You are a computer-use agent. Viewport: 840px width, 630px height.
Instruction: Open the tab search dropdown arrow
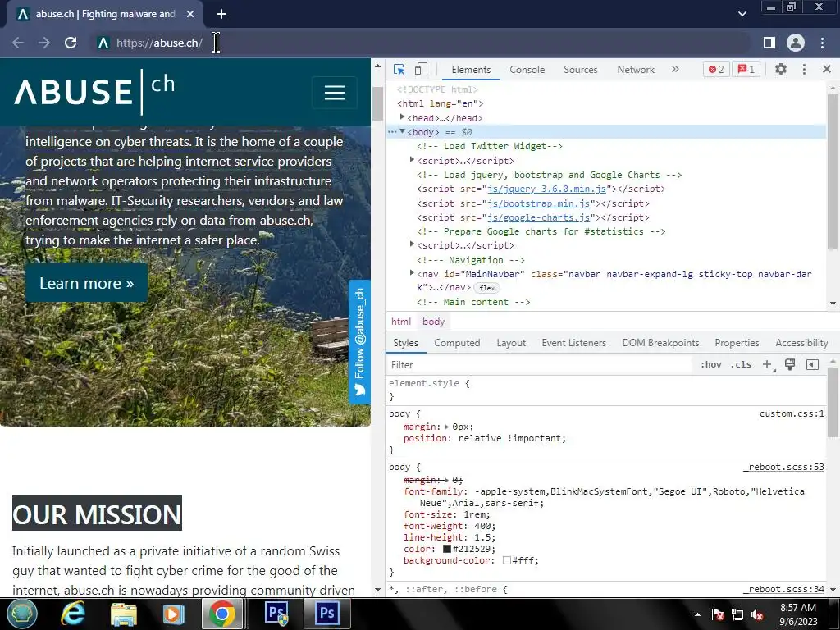tap(742, 14)
